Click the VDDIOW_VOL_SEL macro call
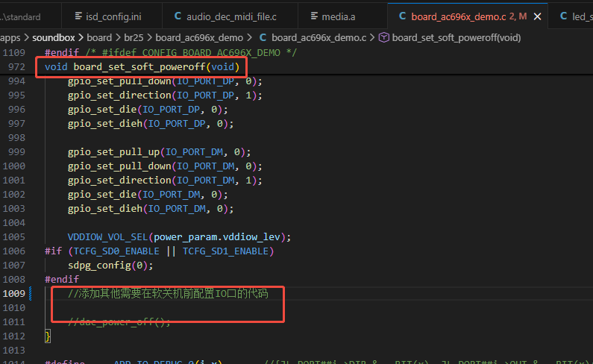The image size is (593, 364). (x=107, y=237)
